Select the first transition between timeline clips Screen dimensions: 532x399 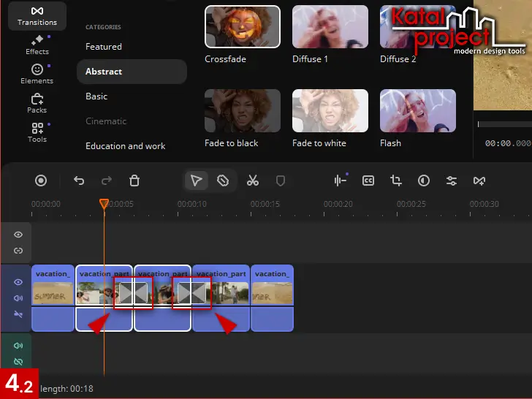(x=133, y=293)
